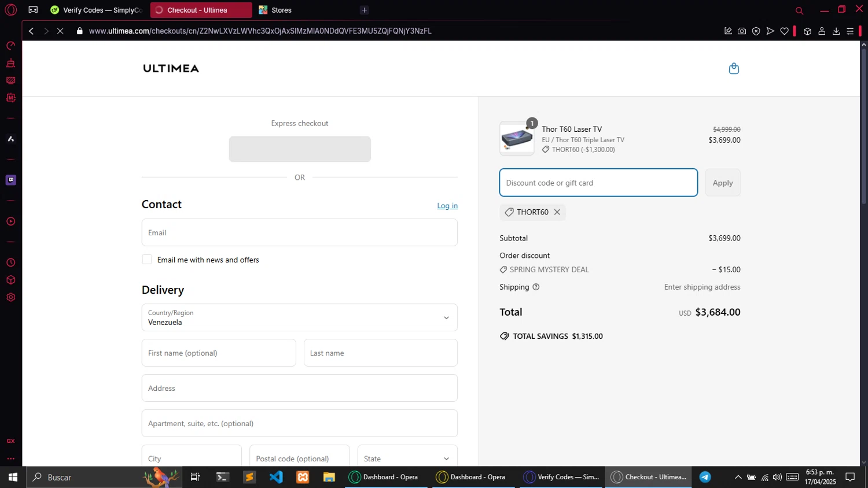Image resolution: width=868 pixels, height=488 pixels.
Task: Click TOTAL SAVINGS $1,315.00 text
Action: (x=558, y=336)
